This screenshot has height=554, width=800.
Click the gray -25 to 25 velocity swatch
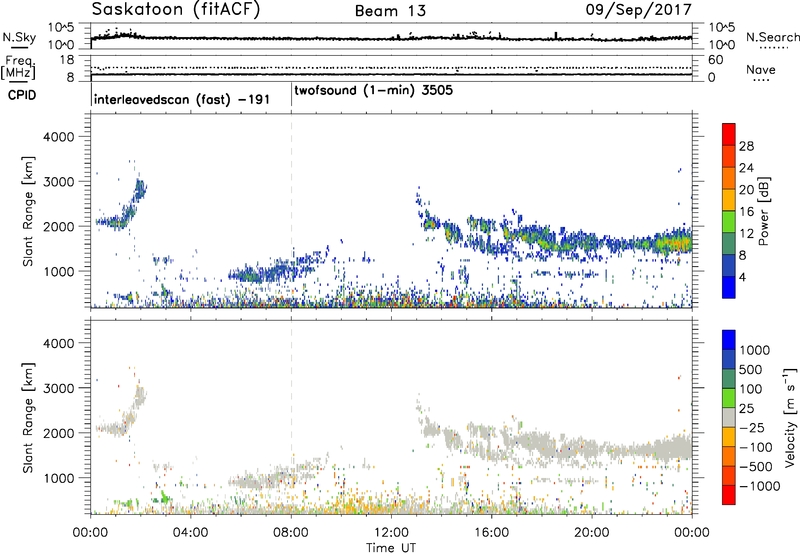[x=729, y=417]
